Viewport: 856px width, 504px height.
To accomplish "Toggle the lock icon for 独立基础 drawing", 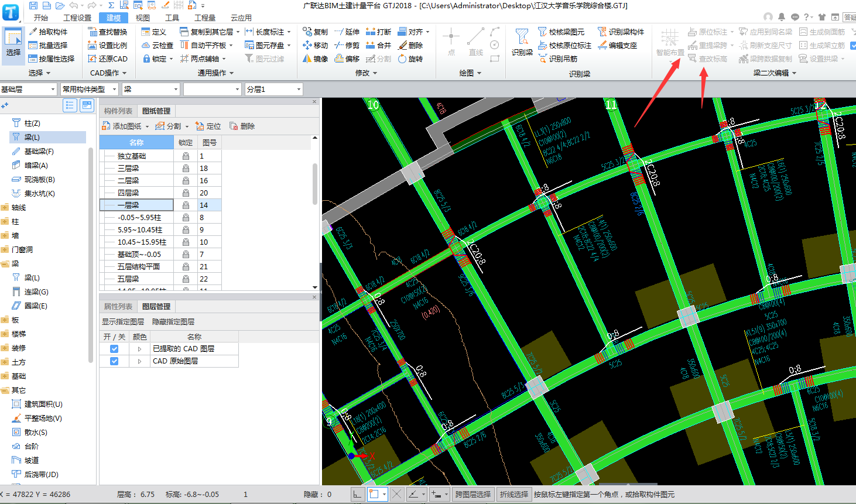I will coord(186,156).
